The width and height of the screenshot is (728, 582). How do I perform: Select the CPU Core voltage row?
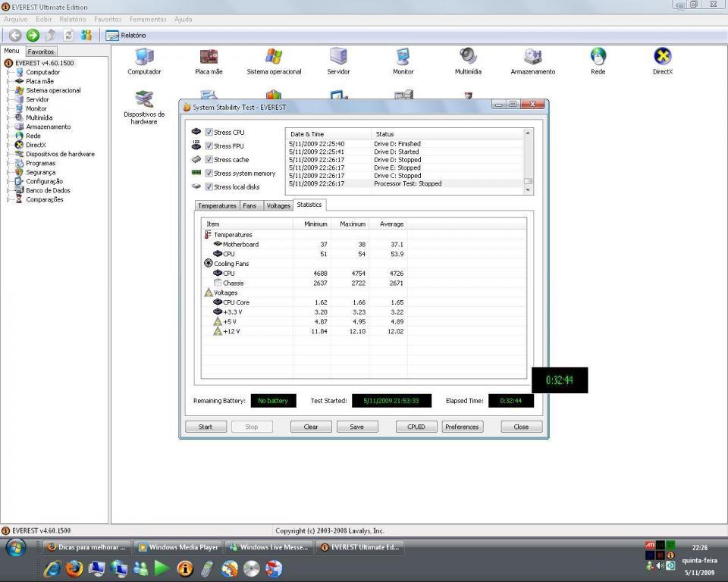click(x=364, y=302)
